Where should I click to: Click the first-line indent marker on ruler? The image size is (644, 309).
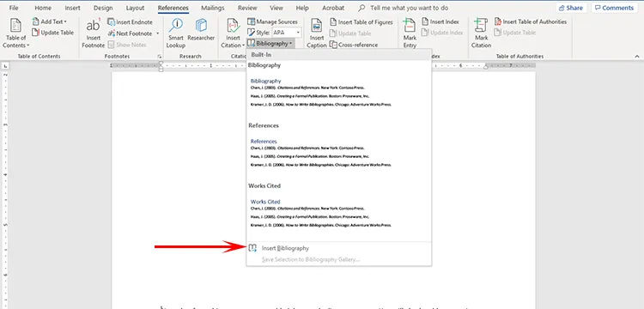pyautogui.click(x=161, y=64)
